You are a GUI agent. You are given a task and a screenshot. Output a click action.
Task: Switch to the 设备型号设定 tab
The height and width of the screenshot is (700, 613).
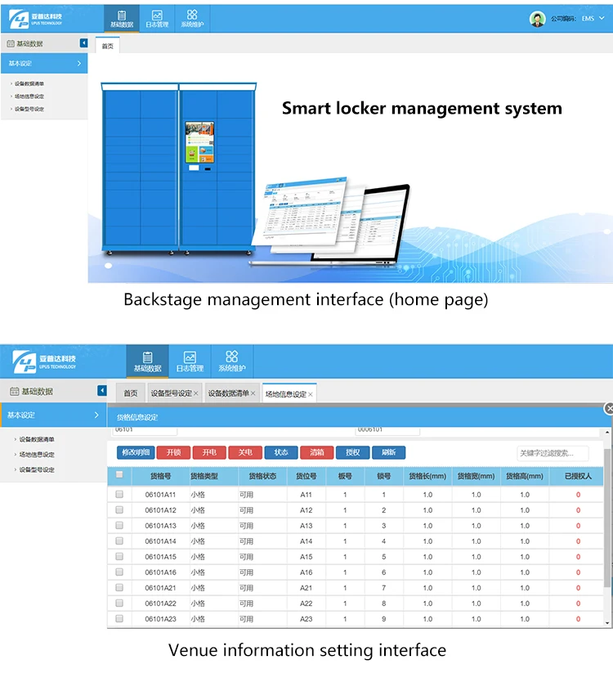click(x=172, y=393)
